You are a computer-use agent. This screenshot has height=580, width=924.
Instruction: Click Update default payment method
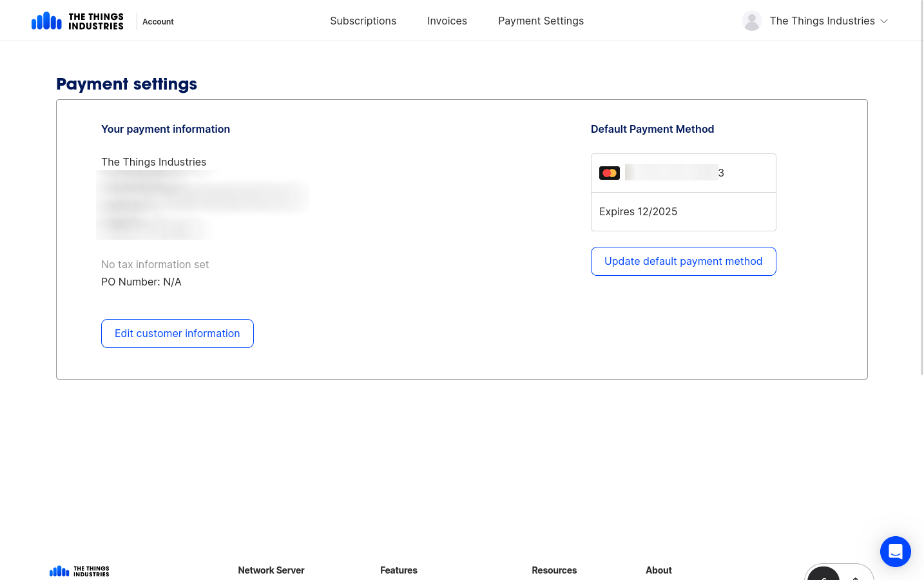tap(683, 261)
